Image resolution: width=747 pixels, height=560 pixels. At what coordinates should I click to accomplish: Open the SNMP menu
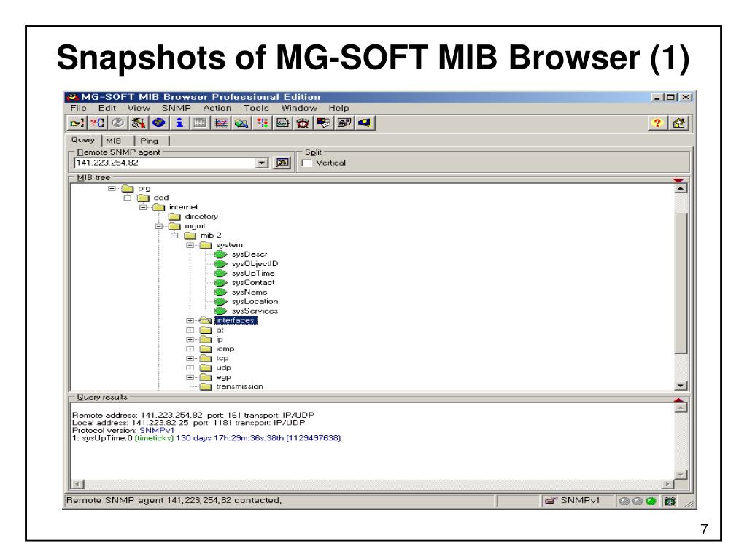176,108
